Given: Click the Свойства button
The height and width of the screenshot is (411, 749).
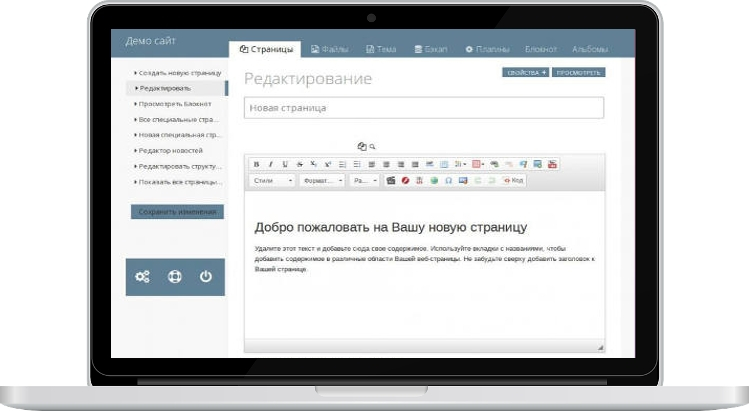Looking at the screenshot, I should coord(525,72).
